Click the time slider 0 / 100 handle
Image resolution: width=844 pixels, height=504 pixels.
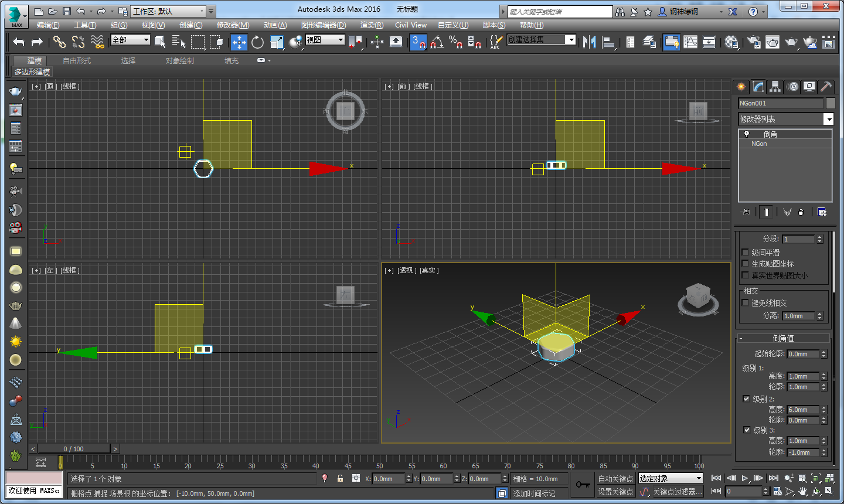[x=74, y=449]
